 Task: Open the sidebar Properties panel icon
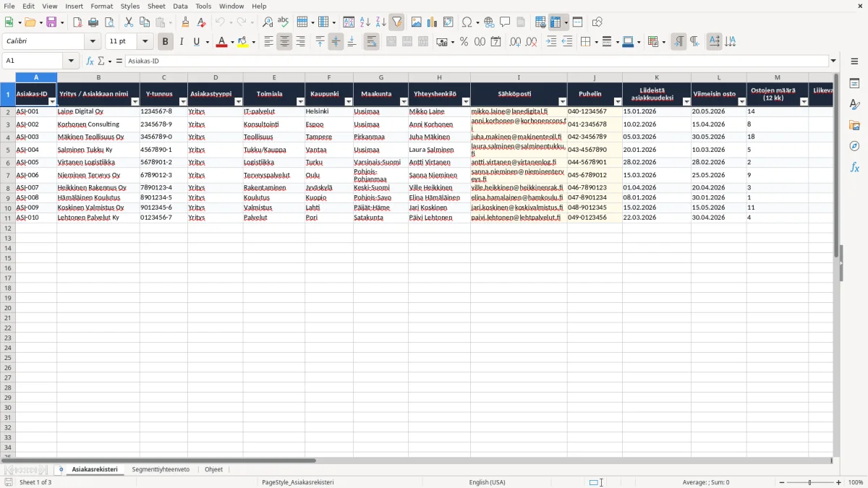tap(855, 83)
